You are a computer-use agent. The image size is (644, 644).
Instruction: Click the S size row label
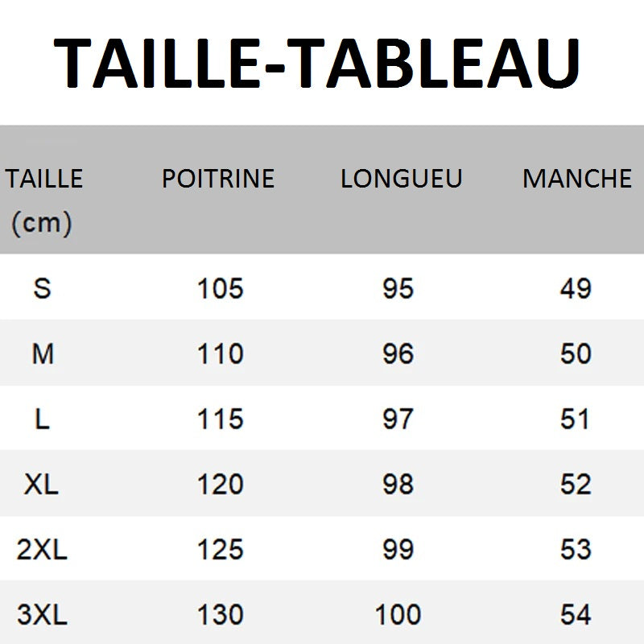(43, 288)
